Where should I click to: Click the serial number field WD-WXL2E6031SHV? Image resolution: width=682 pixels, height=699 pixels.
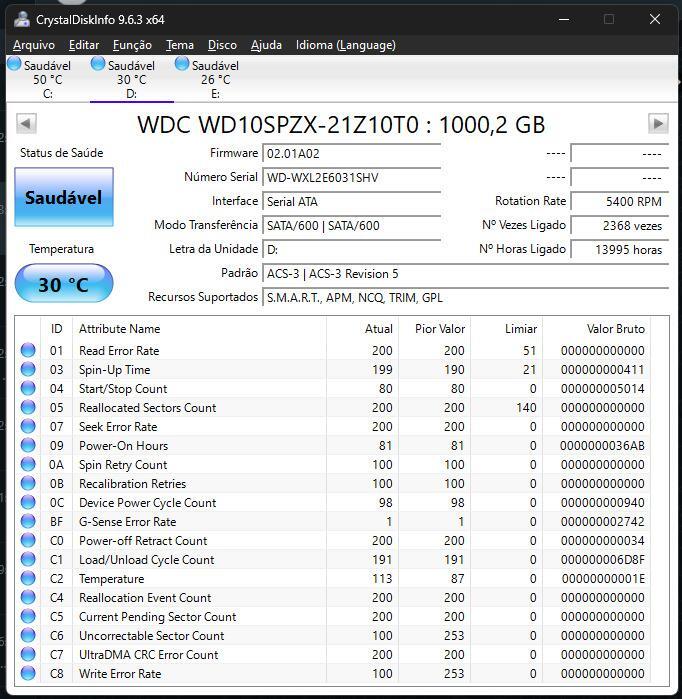[352, 178]
